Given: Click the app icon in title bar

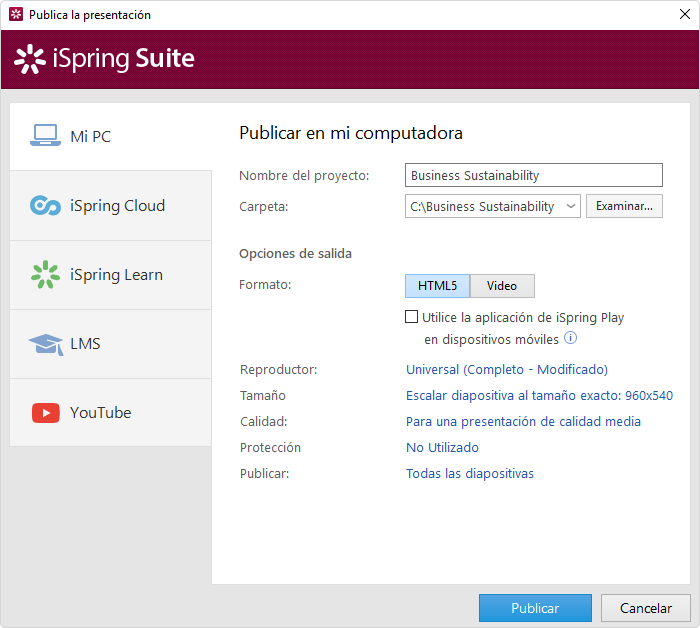Looking at the screenshot, I should [16, 14].
